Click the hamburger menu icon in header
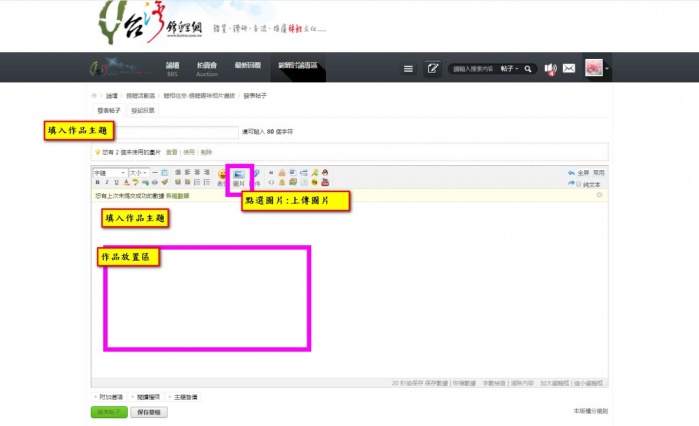699x426 pixels. 408,68
